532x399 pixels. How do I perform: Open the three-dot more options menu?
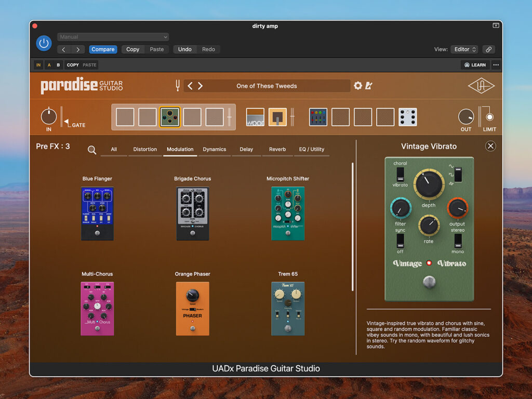[x=496, y=65]
